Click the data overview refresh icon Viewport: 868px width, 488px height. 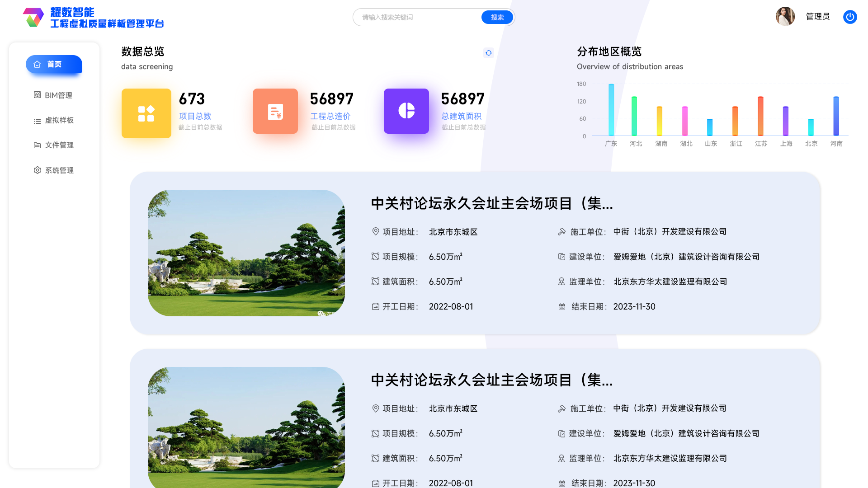[488, 53]
